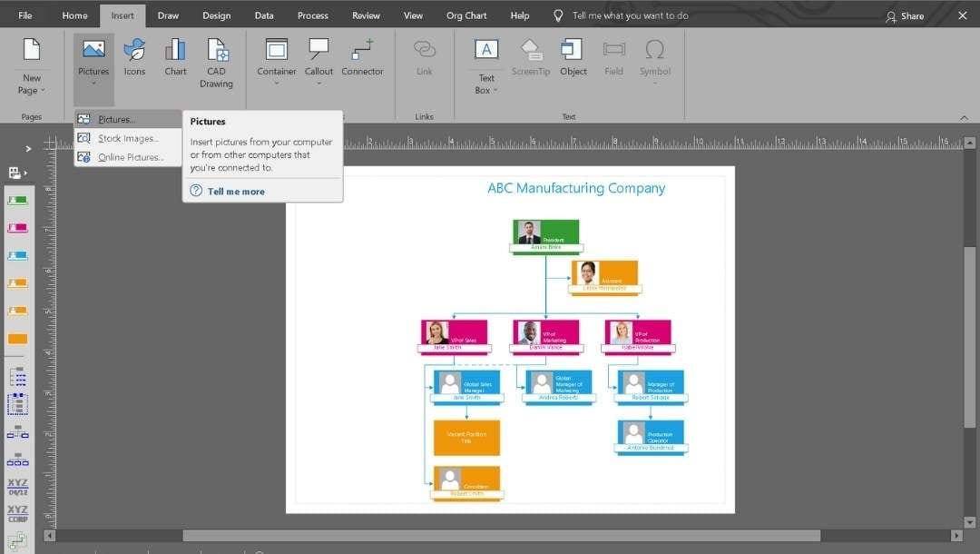Open the Symbol dropdown arrow
The height and width of the screenshot is (554, 980).
[654, 84]
